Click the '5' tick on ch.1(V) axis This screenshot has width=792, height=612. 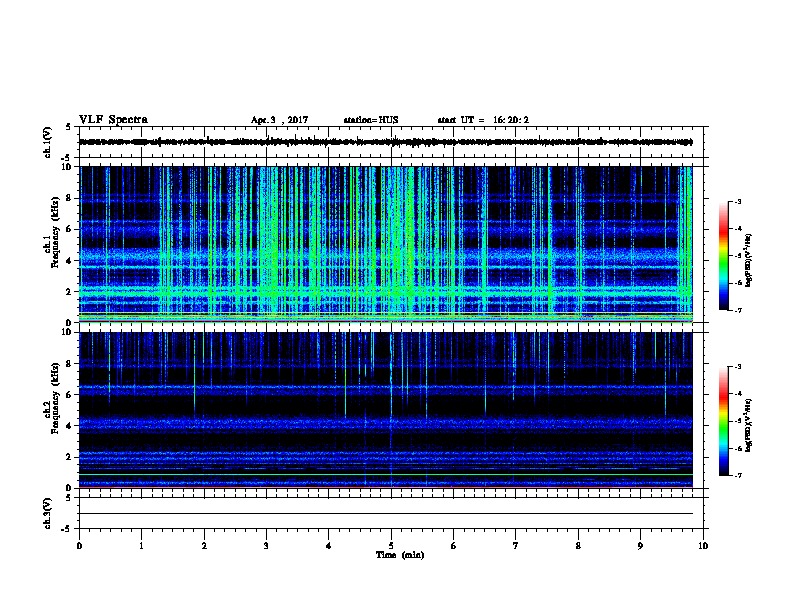tap(69, 127)
